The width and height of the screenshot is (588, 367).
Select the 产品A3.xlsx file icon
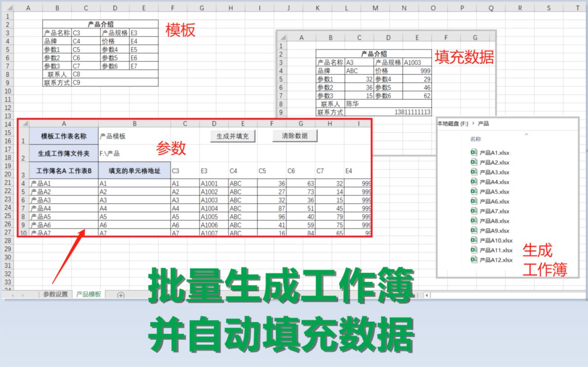pos(474,172)
